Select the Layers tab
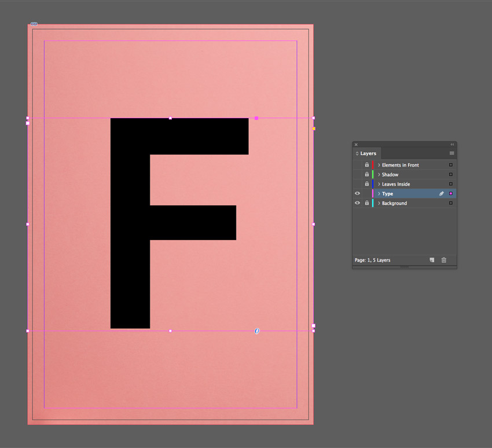The width and height of the screenshot is (492, 448). point(368,153)
